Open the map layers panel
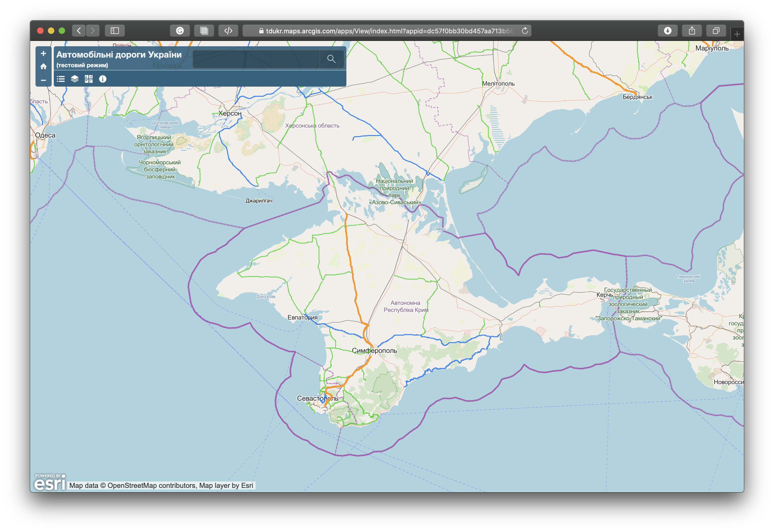 pos(75,79)
